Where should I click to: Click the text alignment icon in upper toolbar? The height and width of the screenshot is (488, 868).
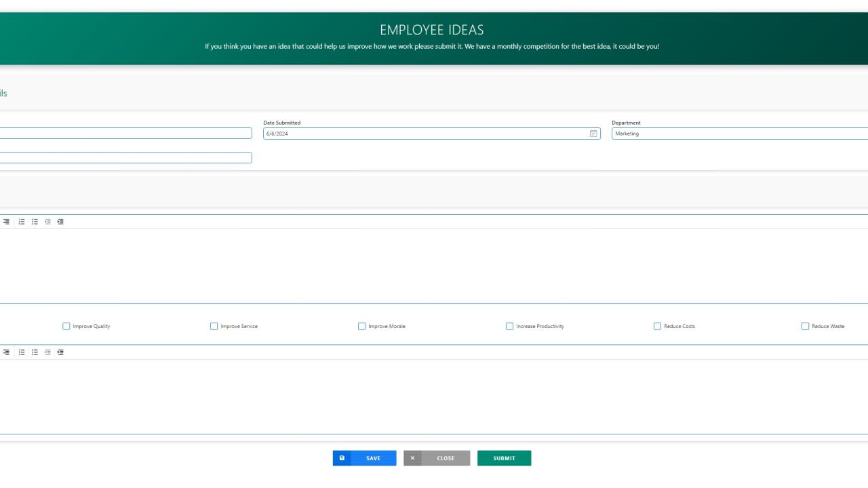click(5, 221)
